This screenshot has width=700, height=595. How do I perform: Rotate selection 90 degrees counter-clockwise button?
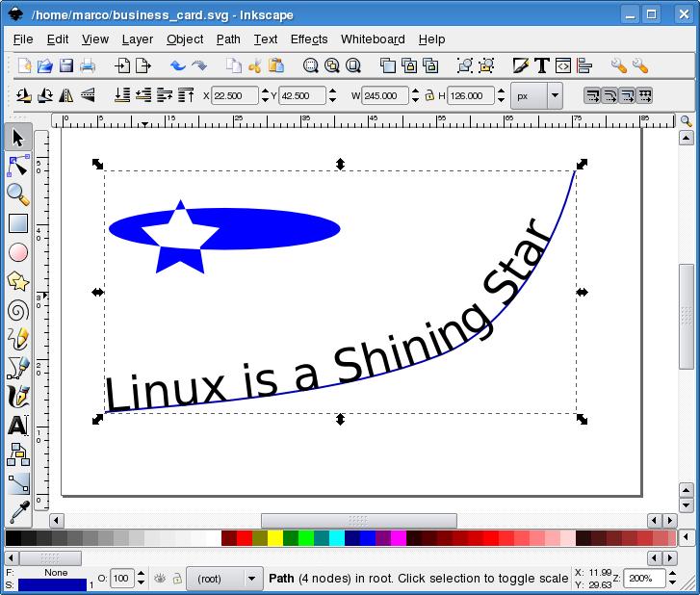[x=24, y=95]
